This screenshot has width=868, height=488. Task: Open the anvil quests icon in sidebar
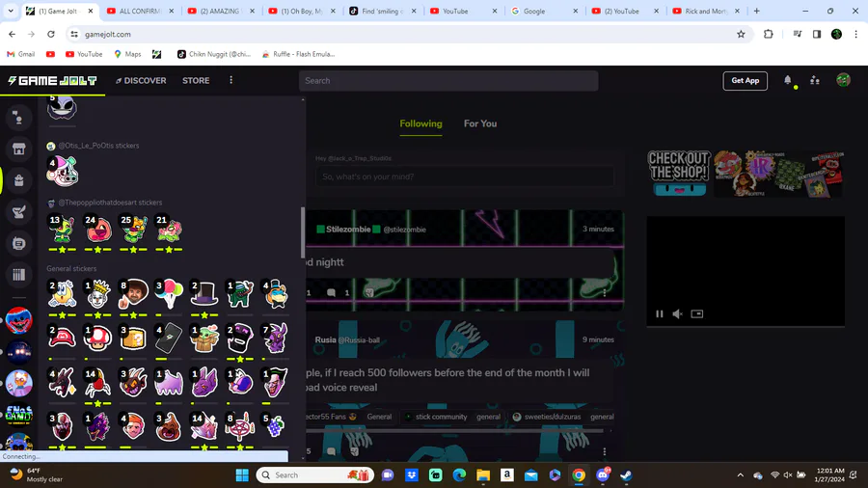[19, 212]
